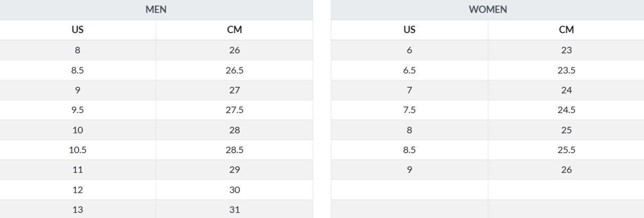
Task: Click the 25.5 cm cell
Action: click(566, 150)
